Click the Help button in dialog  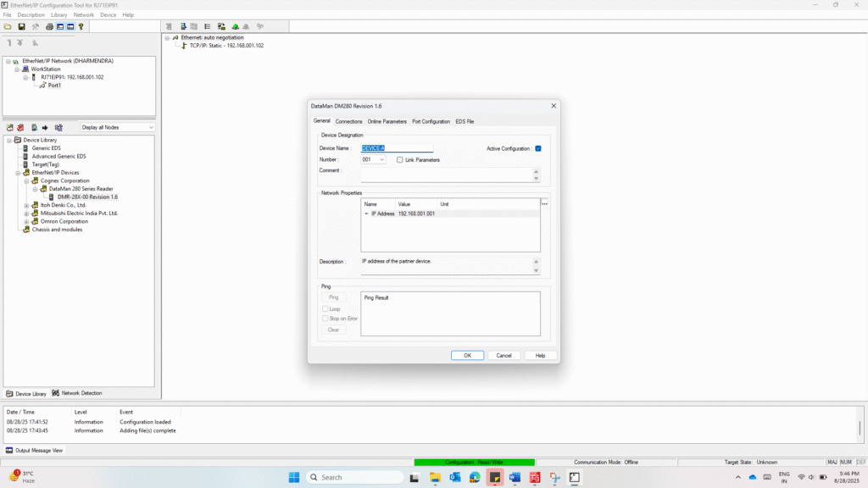[x=540, y=355]
